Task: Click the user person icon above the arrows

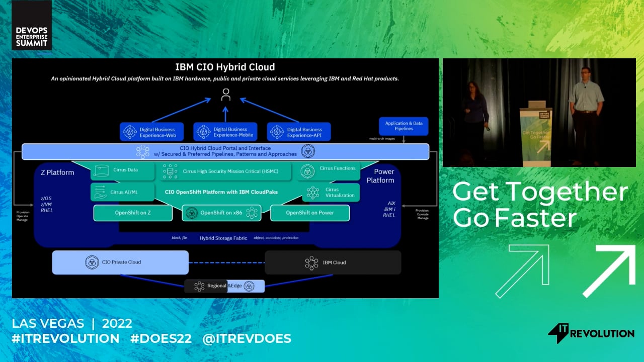Action: tap(226, 95)
